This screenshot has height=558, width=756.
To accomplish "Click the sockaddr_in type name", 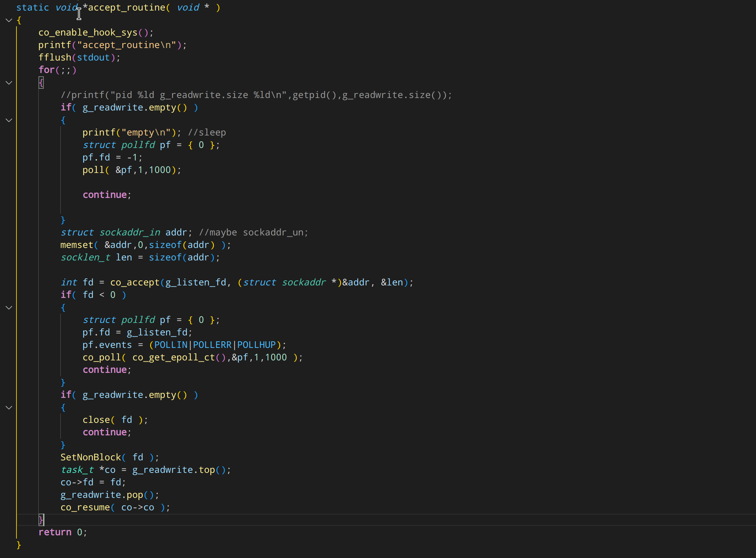I will pos(130,232).
